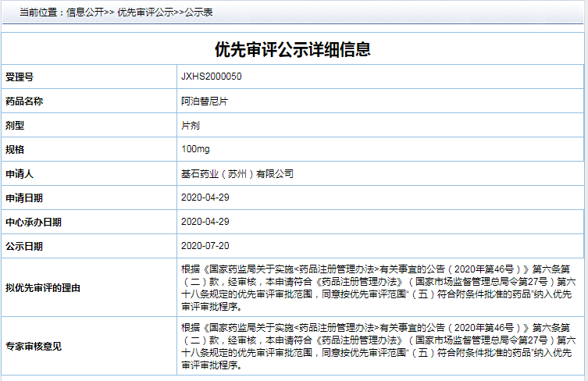Select the dosage form value 片剂
Viewport: 588px width, 381px height.
click(191, 126)
